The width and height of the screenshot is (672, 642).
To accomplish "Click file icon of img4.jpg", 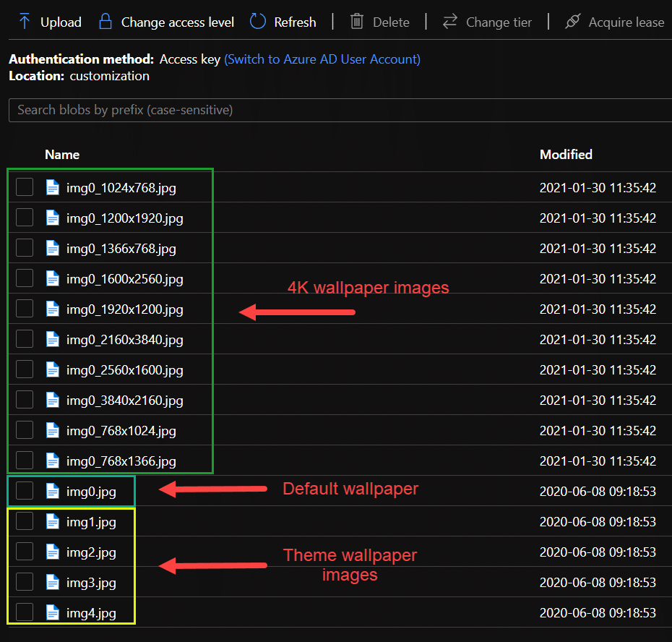I will coord(53,613).
